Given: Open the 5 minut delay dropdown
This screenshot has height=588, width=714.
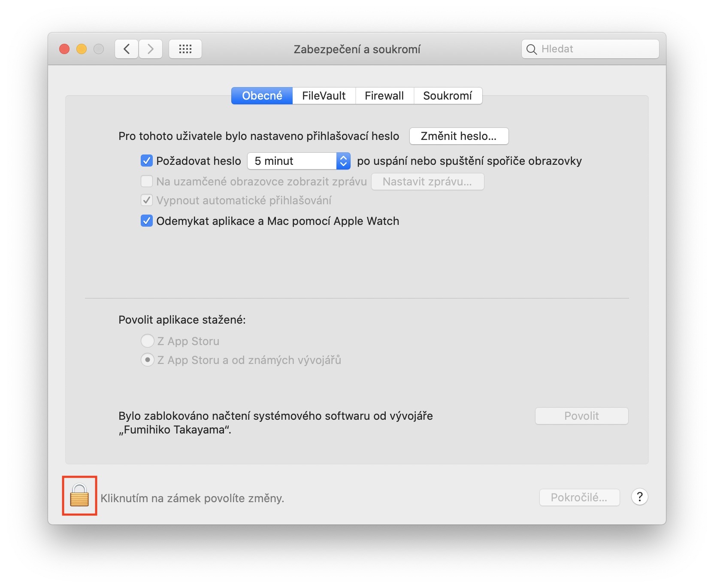Looking at the screenshot, I should tap(299, 161).
